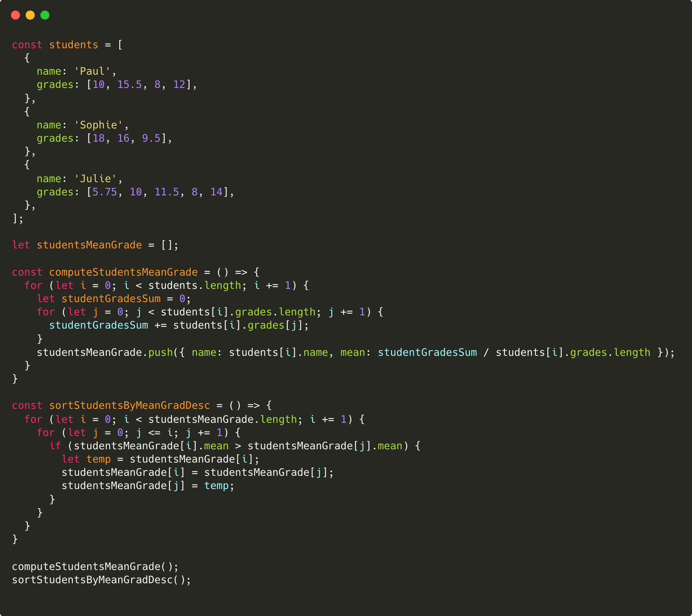Select the string 'Julie'
The width and height of the screenshot is (692, 616).
click(x=95, y=179)
